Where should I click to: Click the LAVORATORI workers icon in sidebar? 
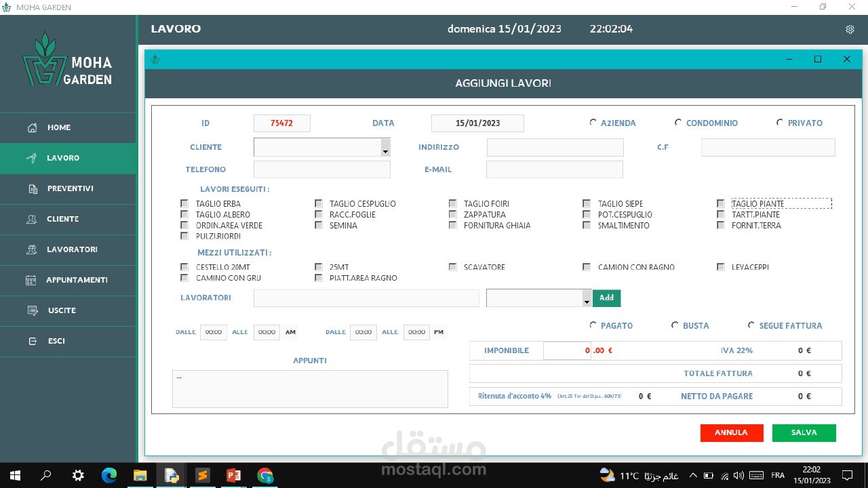tap(31, 249)
